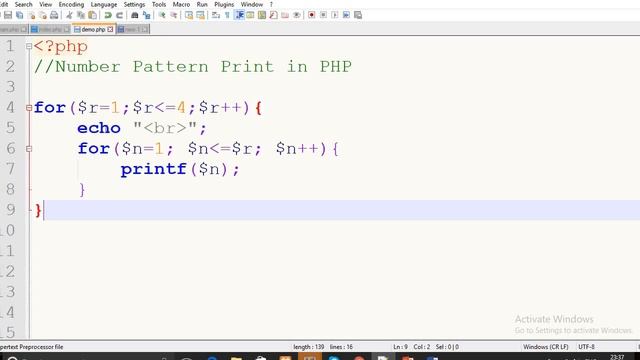The height and width of the screenshot is (360, 640).
Task: Click the UTF-8 encoding status field
Action: tap(587, 347)
